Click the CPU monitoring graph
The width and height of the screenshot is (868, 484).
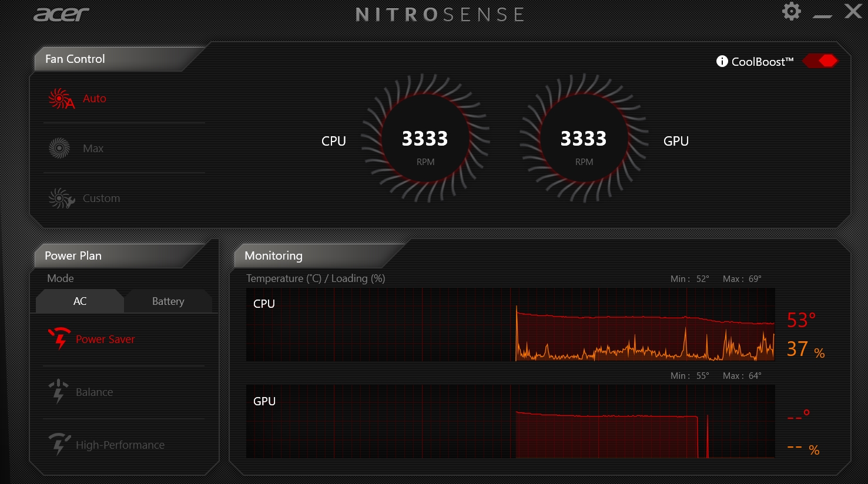[510, 325]
